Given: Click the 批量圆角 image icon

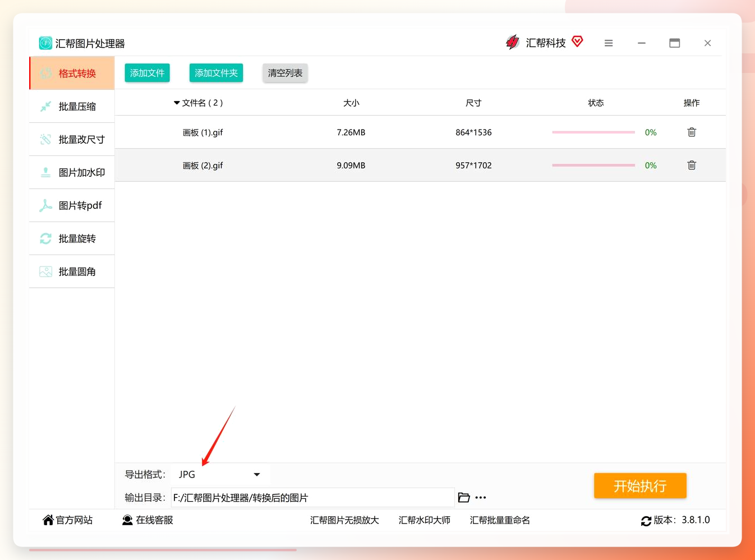Looking at the screenshot, I should coord(45,272).
